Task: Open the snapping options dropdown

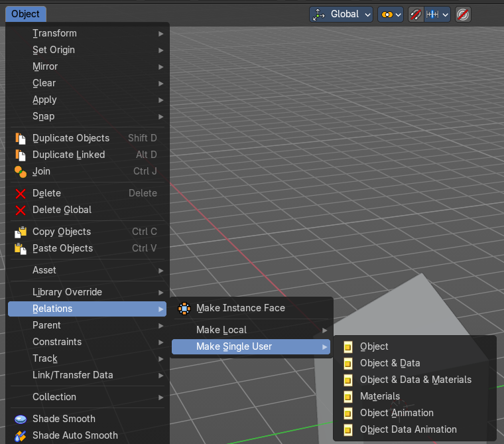Action: point(437,15)
